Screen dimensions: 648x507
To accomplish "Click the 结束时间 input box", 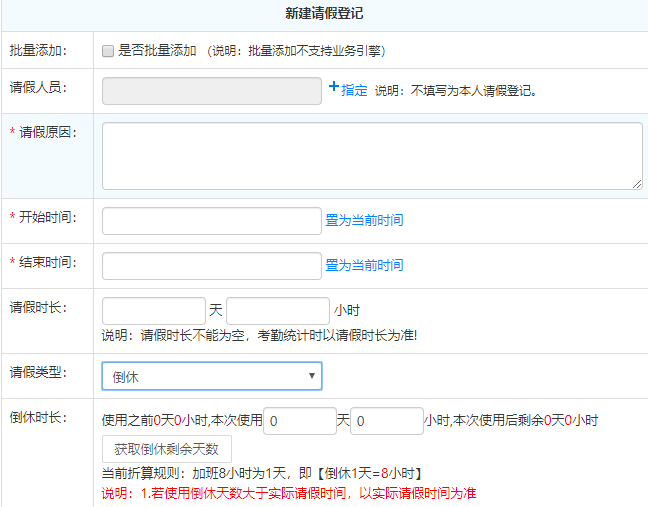I will click(x=211, y=265).
